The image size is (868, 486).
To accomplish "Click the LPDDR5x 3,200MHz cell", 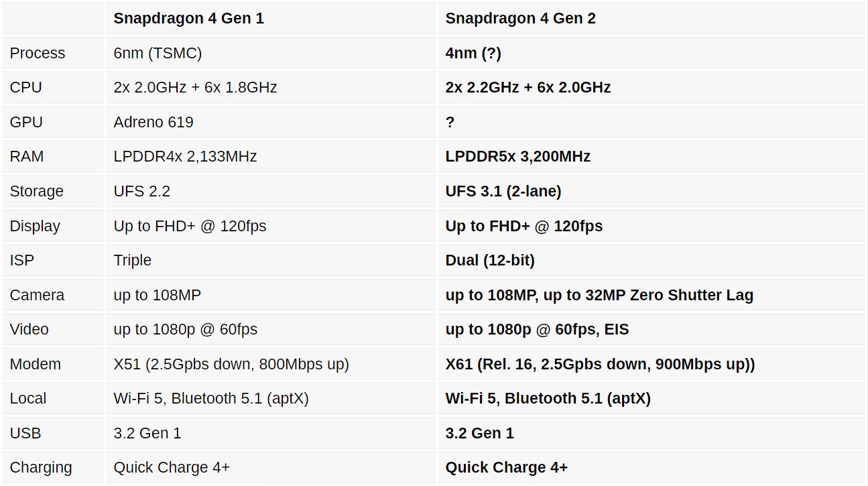I will [x=518, y=157].
